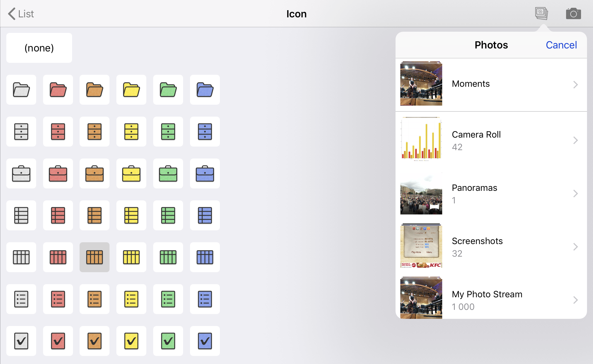Select the blue folder icon
This screenshot has height=364, width=593.
pyautogui.click(x=205, y=90)
